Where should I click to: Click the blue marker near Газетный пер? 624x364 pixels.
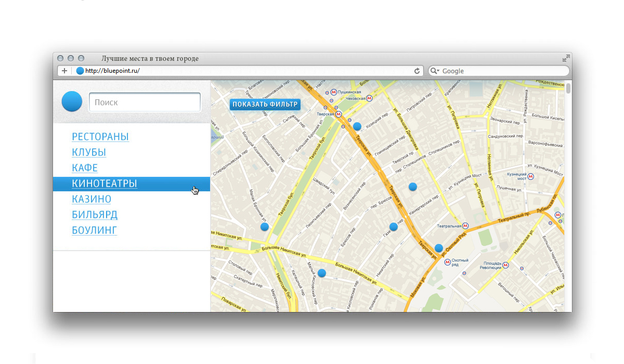pyautogui.click(x=394, y=227)
